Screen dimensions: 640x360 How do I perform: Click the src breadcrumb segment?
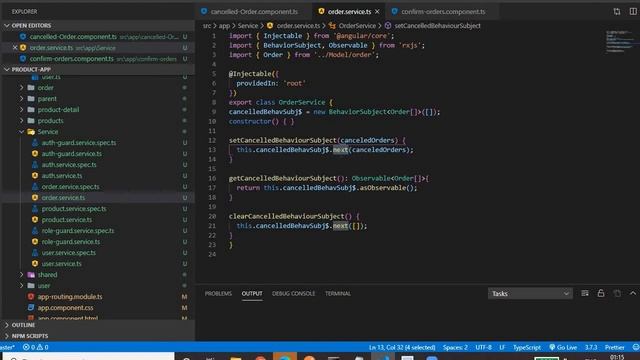(207, 26)
